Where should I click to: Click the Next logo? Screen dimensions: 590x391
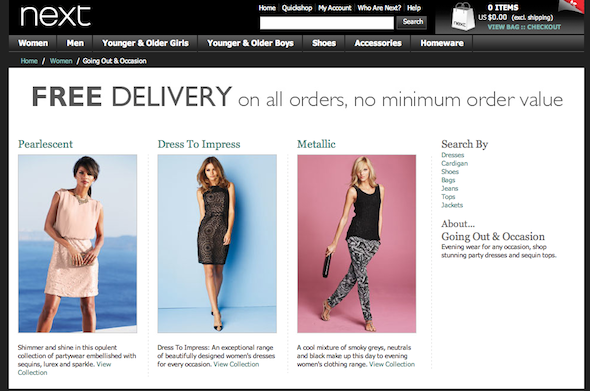click(x=55, y=16)
